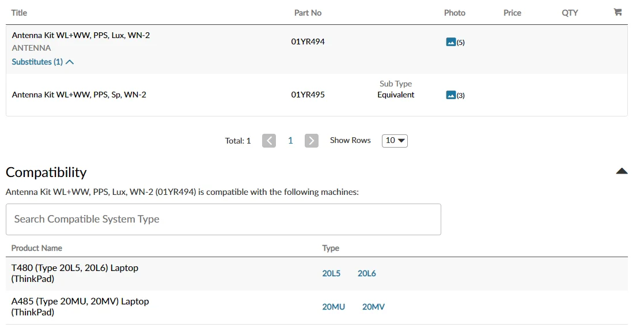Screen dimensions: 644x335
Task: Select the T480 Laptop product row
Action: pyautogui.click(x=75, y=273)
